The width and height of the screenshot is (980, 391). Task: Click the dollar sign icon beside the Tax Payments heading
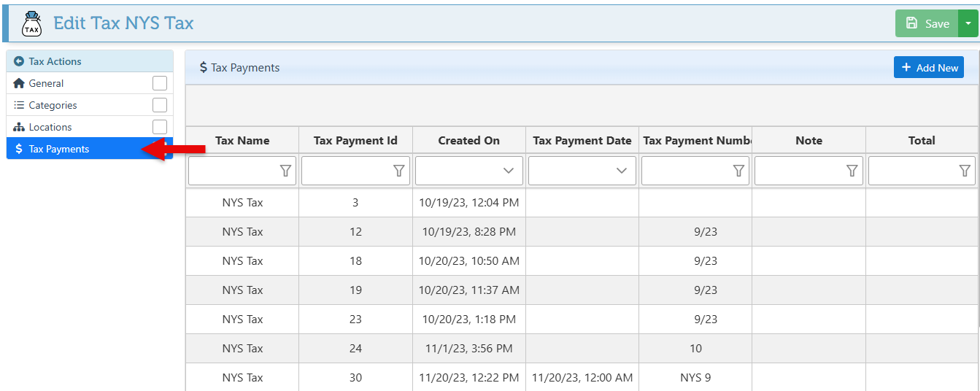coord(204,68)
